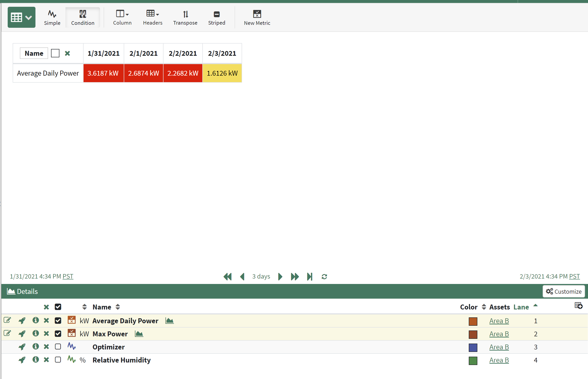The image size is (588, 379).
Task: Open the Column dropdown menu
Action: (122, 17)
